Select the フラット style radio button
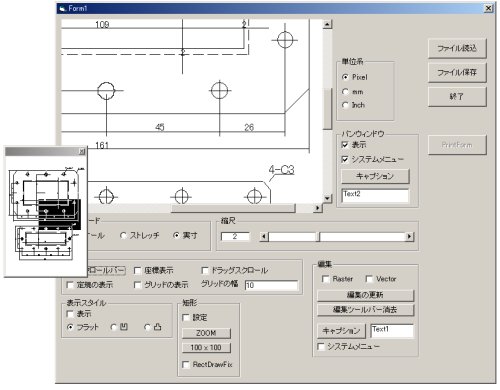The height and width of the screenshot is (390, 500). coord(70,327)
